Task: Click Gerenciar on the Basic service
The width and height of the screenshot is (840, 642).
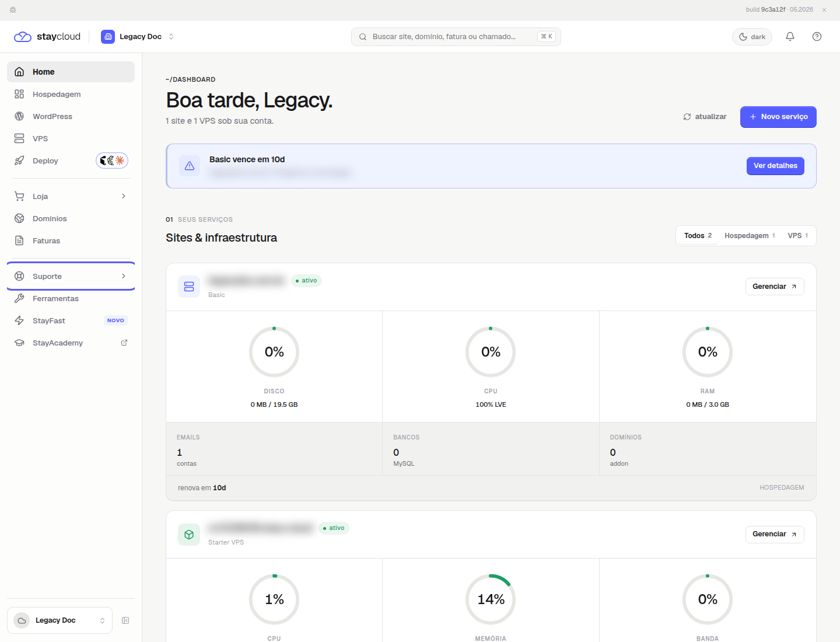Action: click(x=775, y=287)
